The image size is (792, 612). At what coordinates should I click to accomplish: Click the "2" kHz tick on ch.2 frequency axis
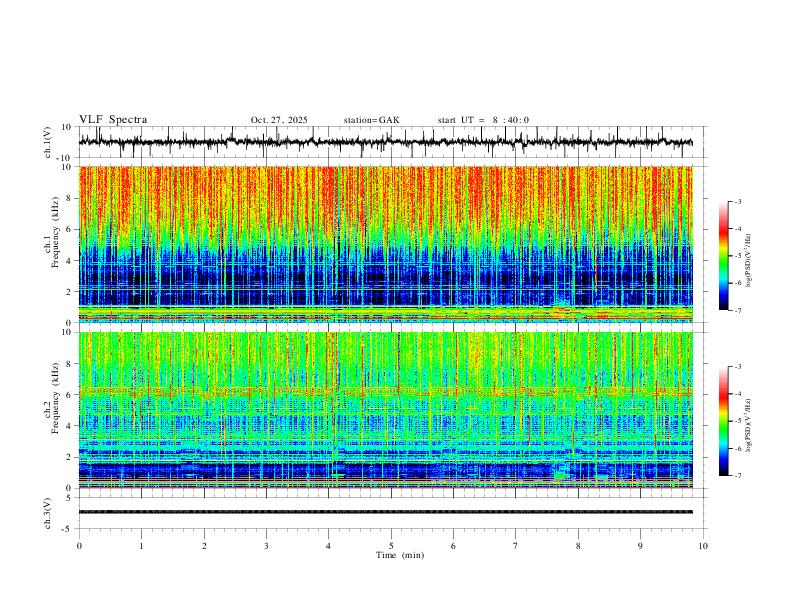pyautogui.click(x=70, y=457)
